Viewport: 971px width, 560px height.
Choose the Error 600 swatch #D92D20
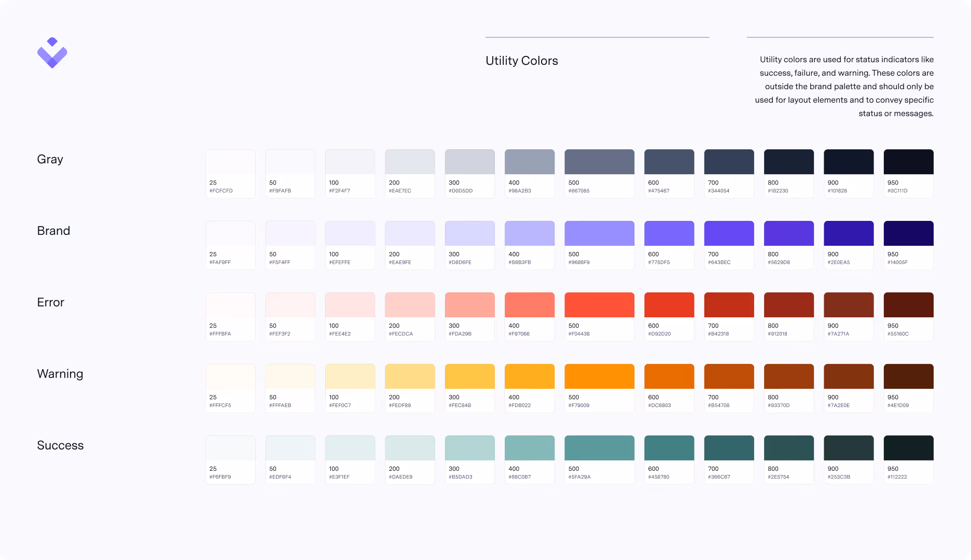pos(669,317)
